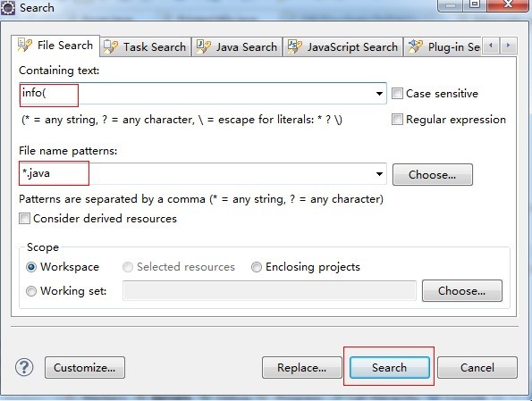Image resolution: width=532 pixels, height=401 pixels.
Task: Click the Task Search flashlight icon
Action: (x=110, y=46)
